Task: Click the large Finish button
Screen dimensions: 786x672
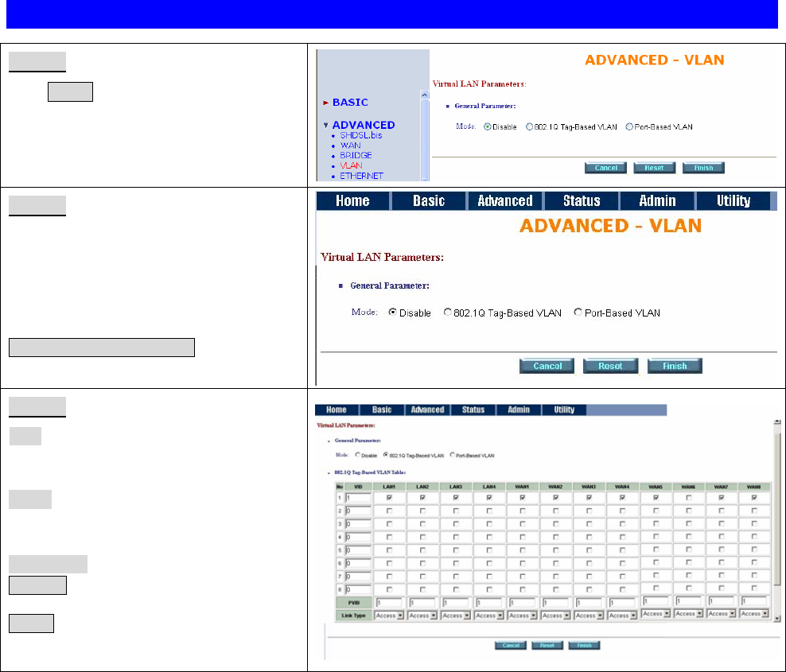Action: point(675,366)
